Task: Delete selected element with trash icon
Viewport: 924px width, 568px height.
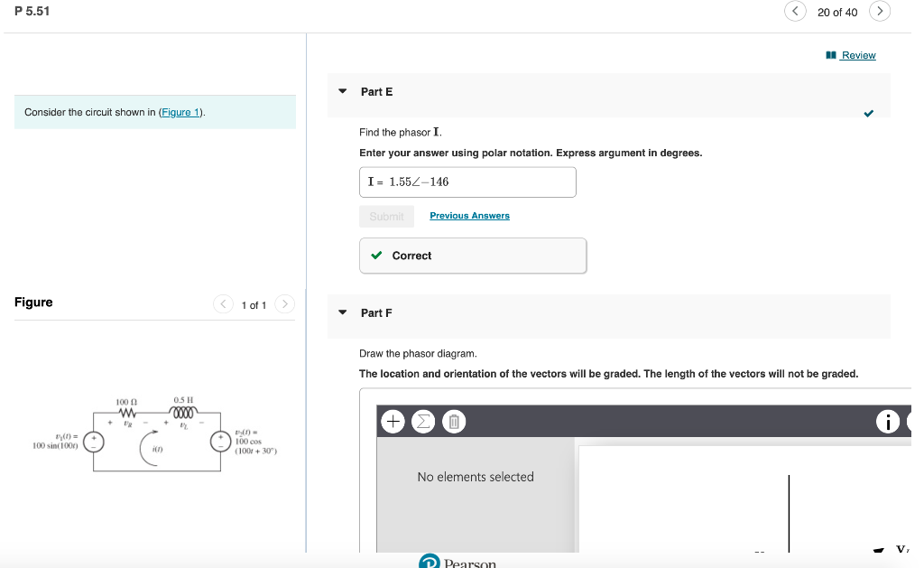Action: pos(454,421)
